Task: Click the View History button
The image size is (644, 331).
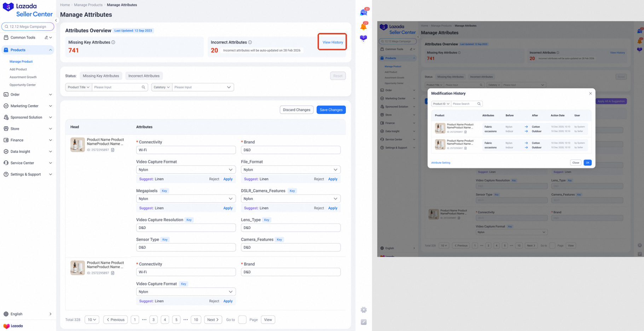Action: coord(332,42)
